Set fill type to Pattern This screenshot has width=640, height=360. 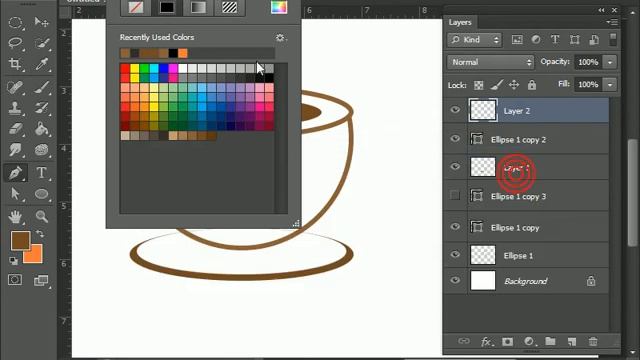[229, 8]
